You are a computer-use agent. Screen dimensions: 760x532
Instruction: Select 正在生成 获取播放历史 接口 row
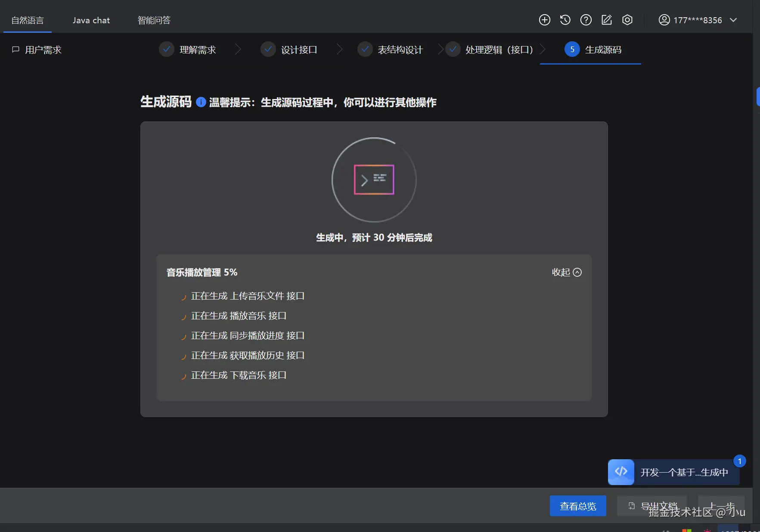coord(248,356)
